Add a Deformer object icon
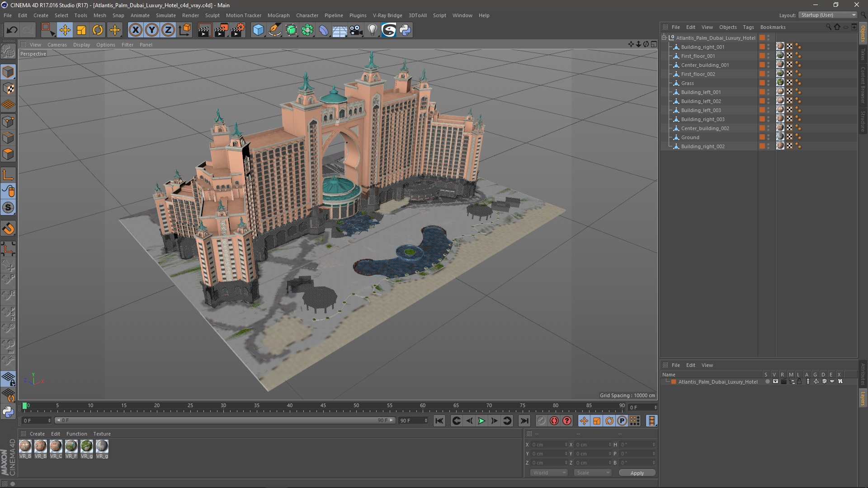 (324, 30)
